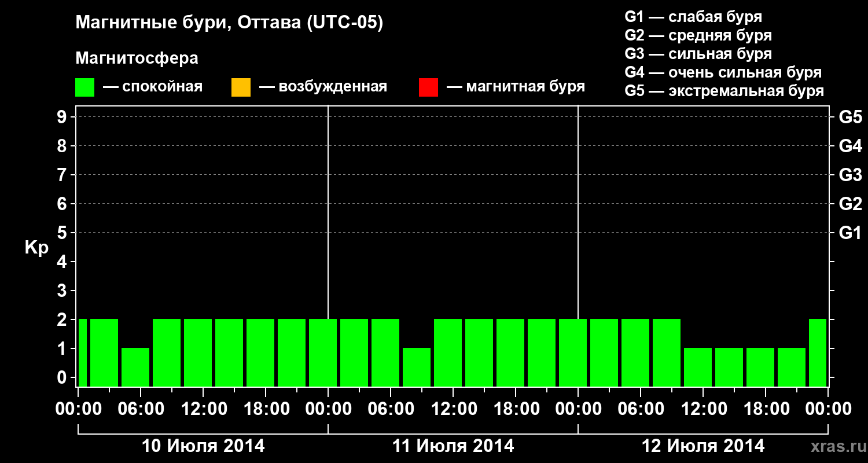Click '06:00' time label under 12 Июля
868x463 pixels.
pos(641,409)
